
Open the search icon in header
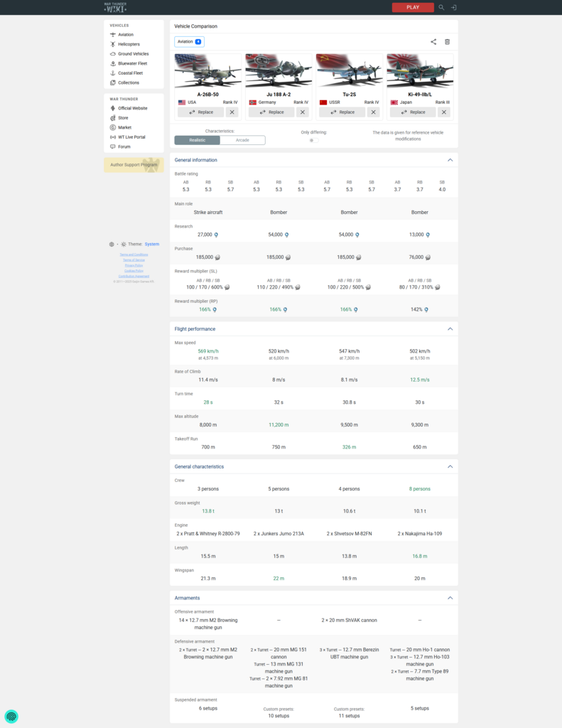point(441,7)
